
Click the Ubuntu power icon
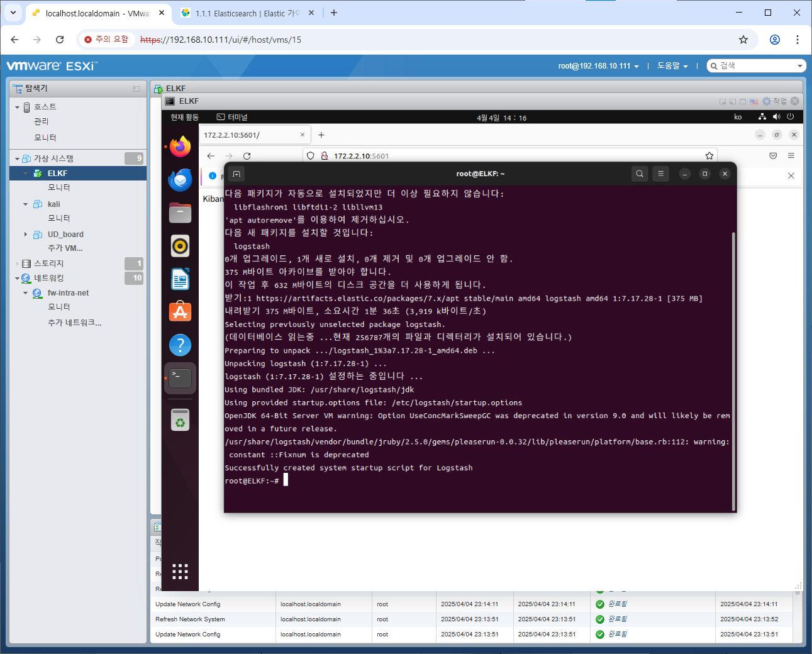click(791, 117)
